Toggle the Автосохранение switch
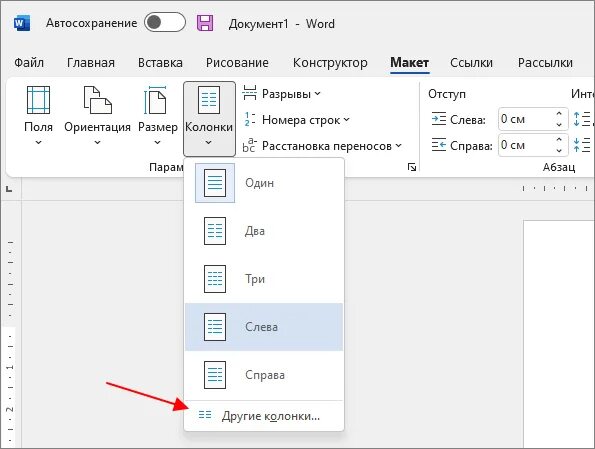 pos(165,23)
